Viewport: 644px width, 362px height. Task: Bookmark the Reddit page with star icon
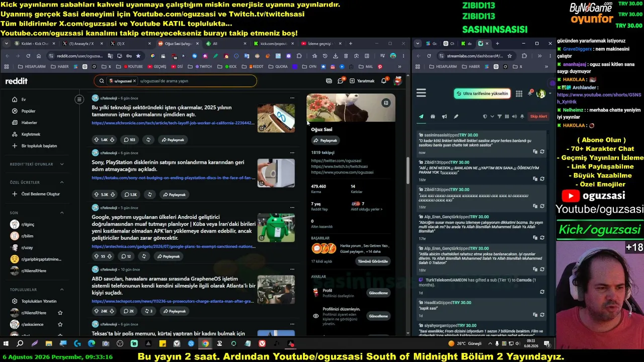pyautogui.click(x=138, y=56)
